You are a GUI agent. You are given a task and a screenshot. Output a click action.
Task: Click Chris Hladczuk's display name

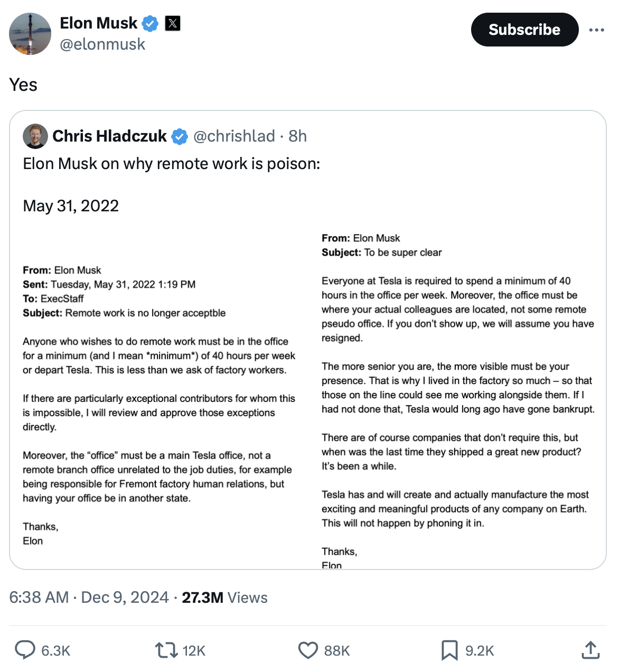[x=109, y=136]
